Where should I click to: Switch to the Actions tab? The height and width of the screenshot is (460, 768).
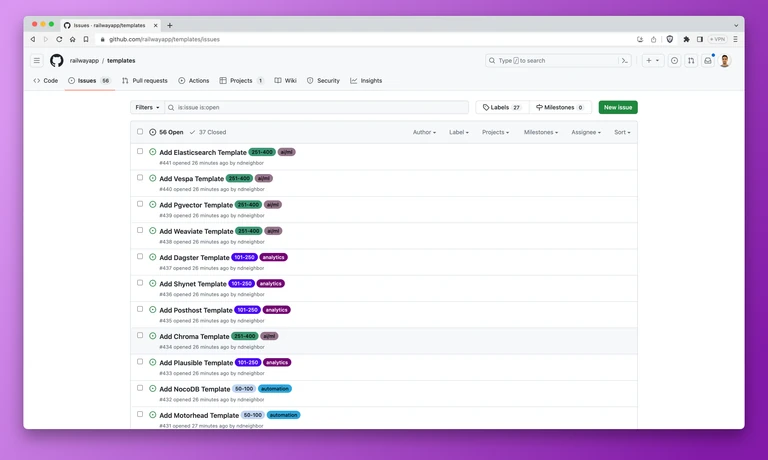coord(193,81)
